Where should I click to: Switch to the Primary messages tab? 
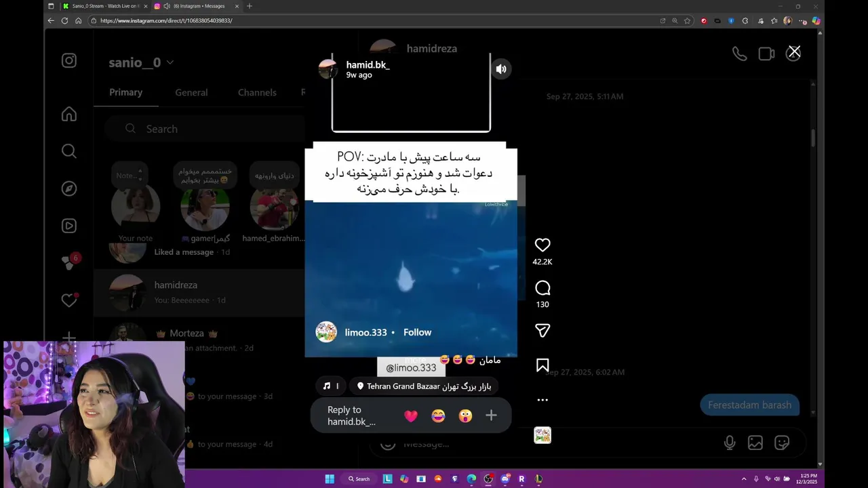click(x=126, y=92)
